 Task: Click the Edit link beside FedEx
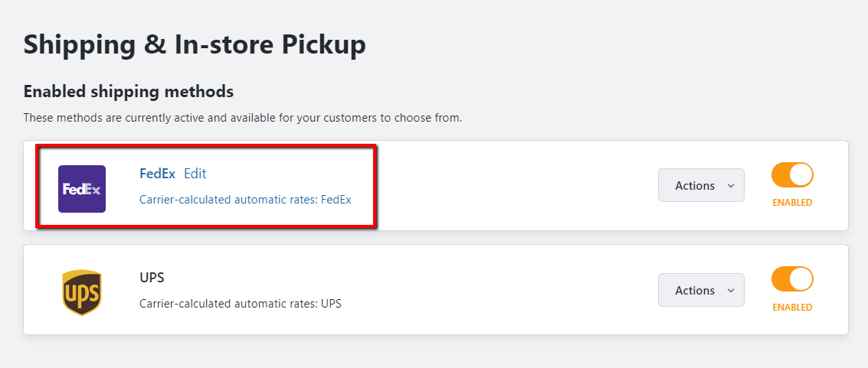point(195,174)
